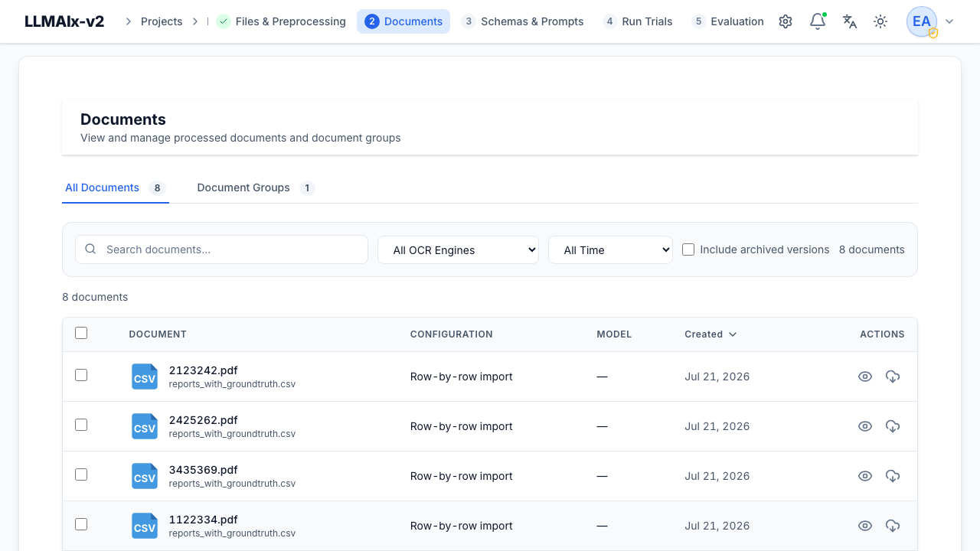Toggle light/dark theme sun icon
980x551 pixels.
[880, 21]
